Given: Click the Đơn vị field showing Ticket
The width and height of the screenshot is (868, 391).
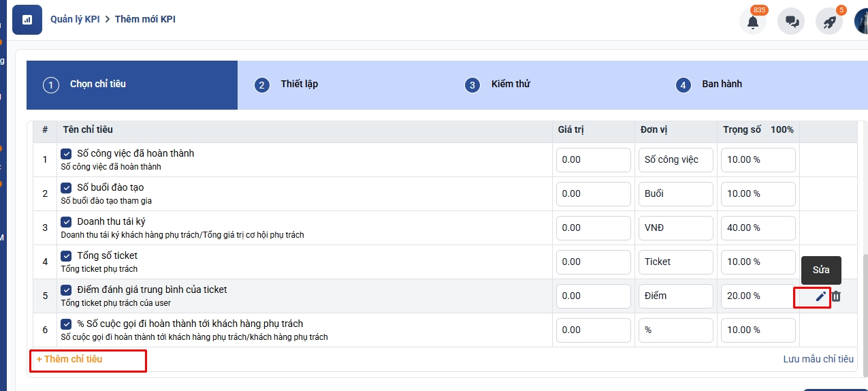Looking at the screenshot, I should [x=675, y=262].
